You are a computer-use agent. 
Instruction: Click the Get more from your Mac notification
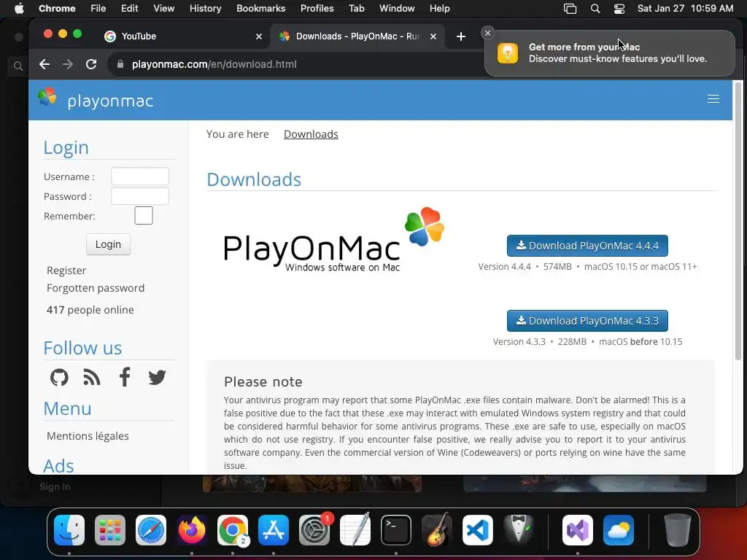point(610,52)
